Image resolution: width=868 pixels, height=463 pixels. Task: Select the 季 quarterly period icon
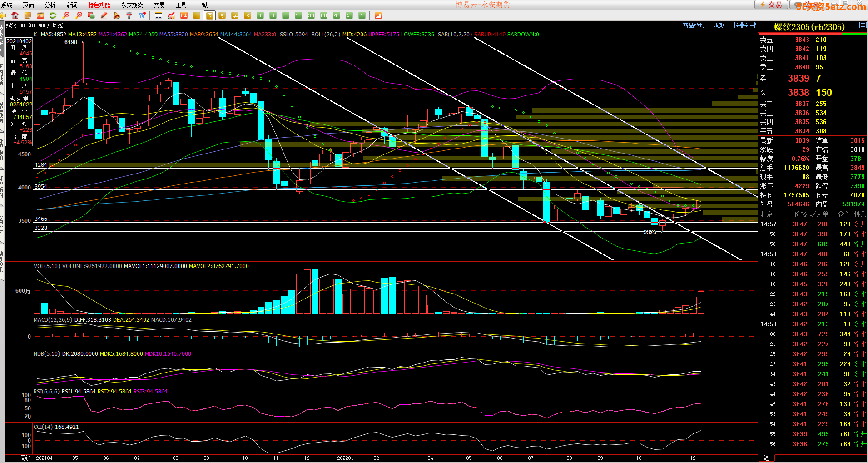pyautogui.click(x=235, y=15)
